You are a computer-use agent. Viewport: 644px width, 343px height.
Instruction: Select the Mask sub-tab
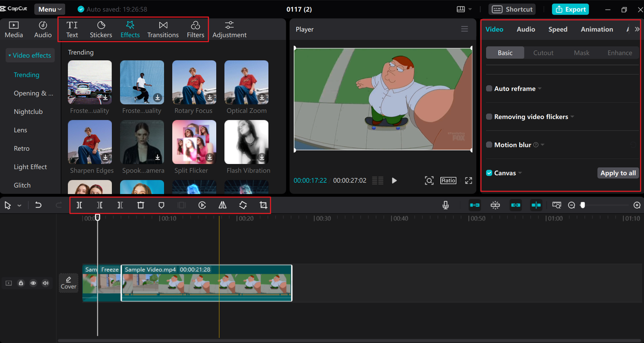tap(582, 53)
